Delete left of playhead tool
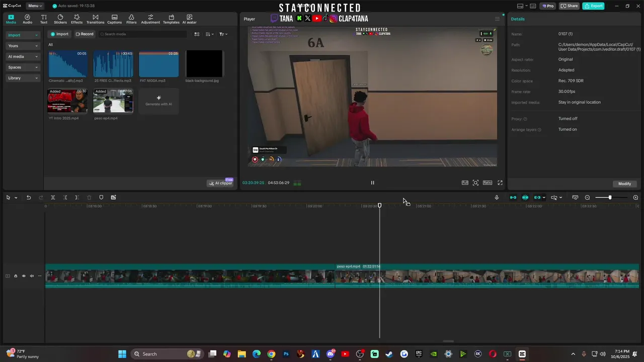644x362 pixels. [65, 198]
